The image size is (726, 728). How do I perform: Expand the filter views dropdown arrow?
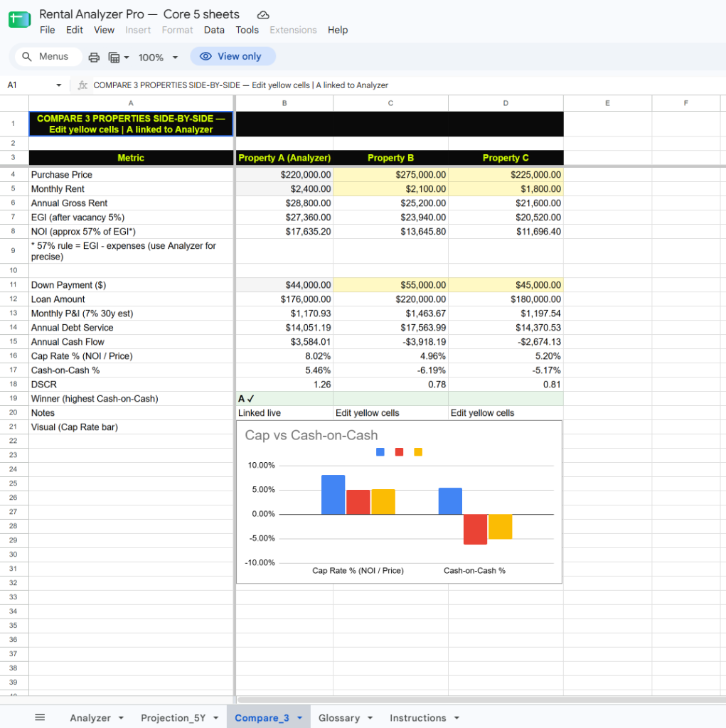click(x=127, y=58)
